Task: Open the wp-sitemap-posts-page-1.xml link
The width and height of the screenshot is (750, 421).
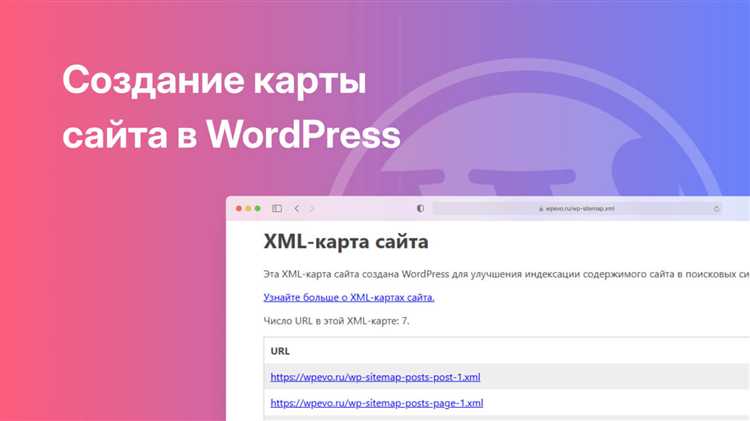Action: [377, 403]
